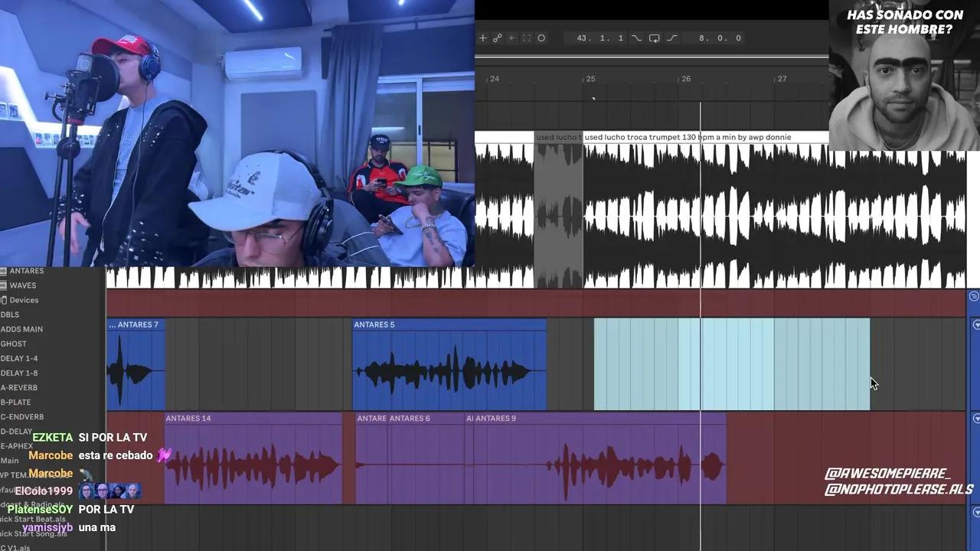
Task: Click the Marcobe username beside 'esta re cebado'
Action: 51,455
